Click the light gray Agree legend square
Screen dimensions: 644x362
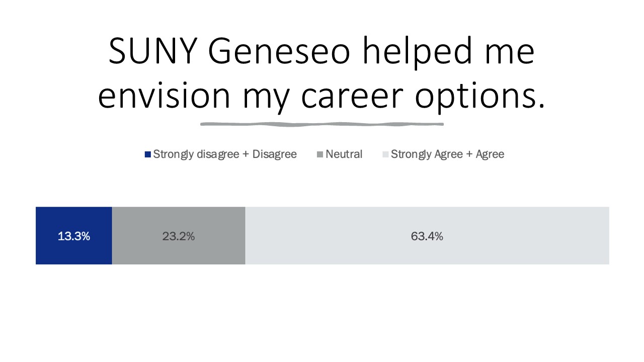[x=385, y=154]
